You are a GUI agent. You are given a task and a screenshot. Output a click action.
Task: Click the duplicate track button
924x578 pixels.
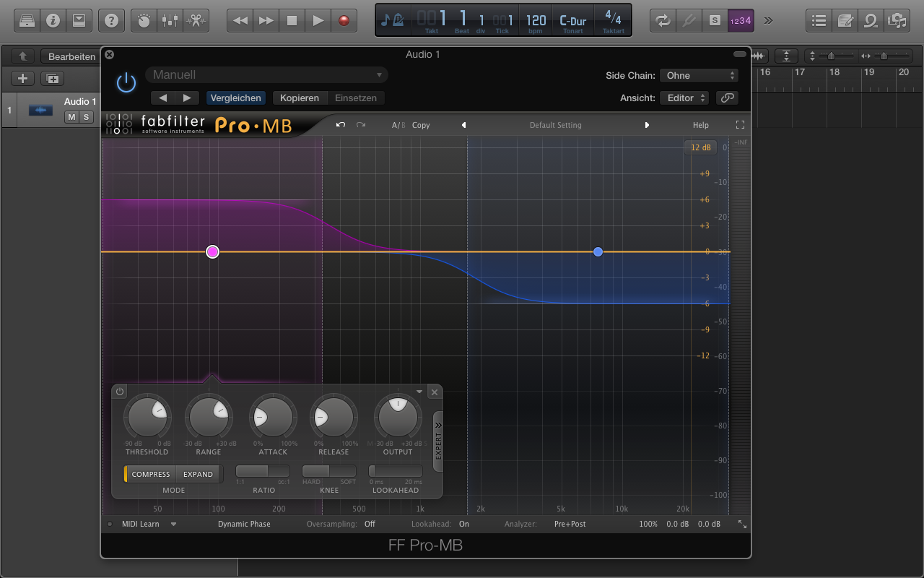[53, 79]
